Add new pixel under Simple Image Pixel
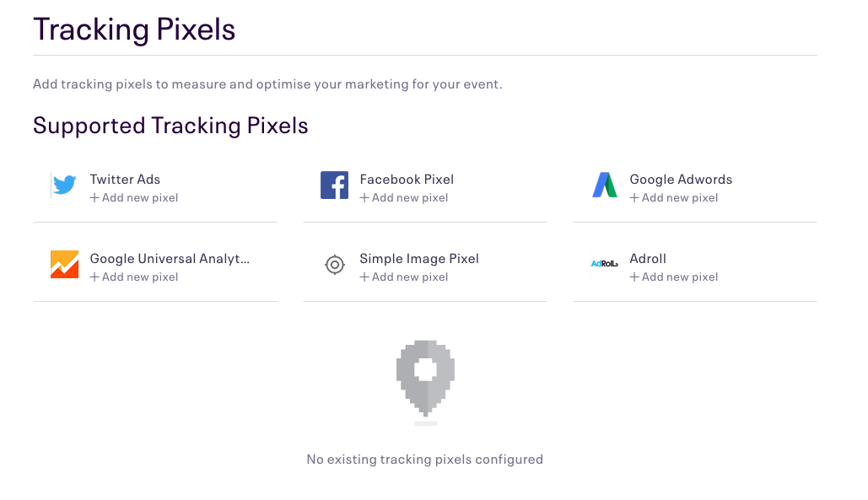The width and height of the screenshot is (868, 500). point(404,277)
